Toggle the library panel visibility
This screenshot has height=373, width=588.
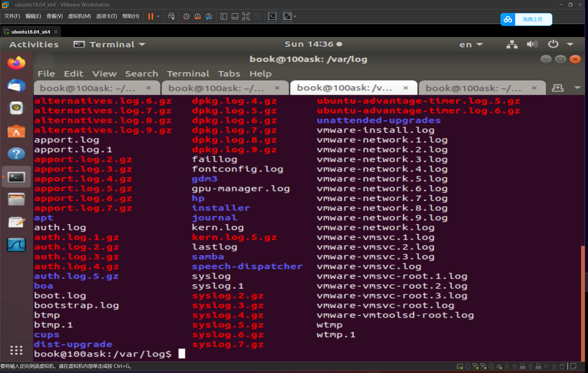click(x=224, y=16)
